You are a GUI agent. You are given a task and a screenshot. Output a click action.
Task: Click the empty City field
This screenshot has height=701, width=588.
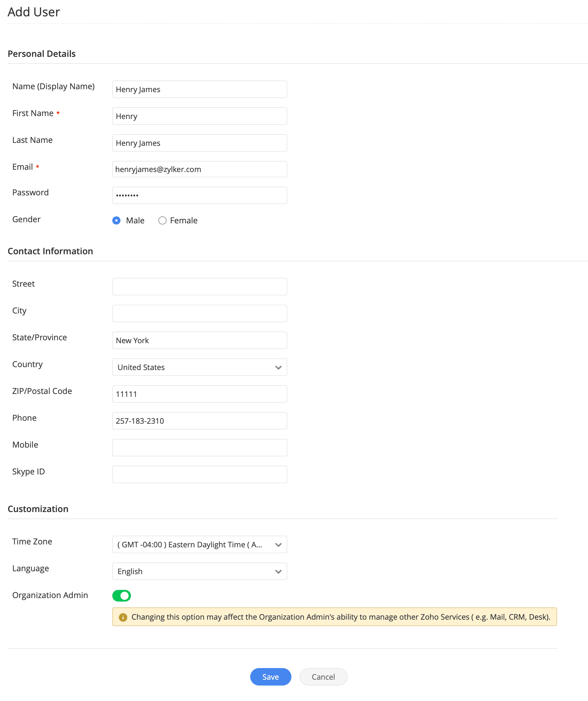199,313
